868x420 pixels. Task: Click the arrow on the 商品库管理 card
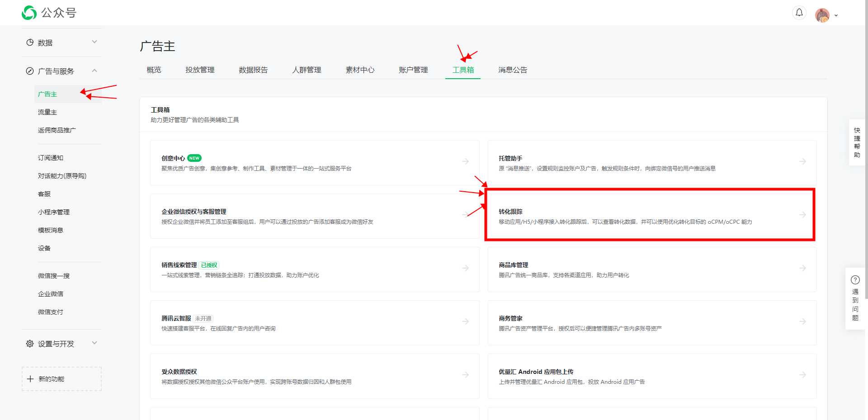click(803, 268)
